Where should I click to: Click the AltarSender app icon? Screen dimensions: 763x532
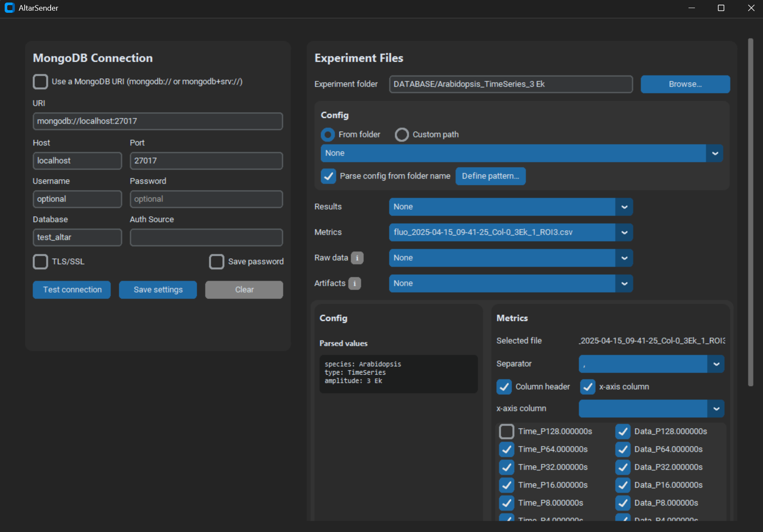click(x=9, y=8)
